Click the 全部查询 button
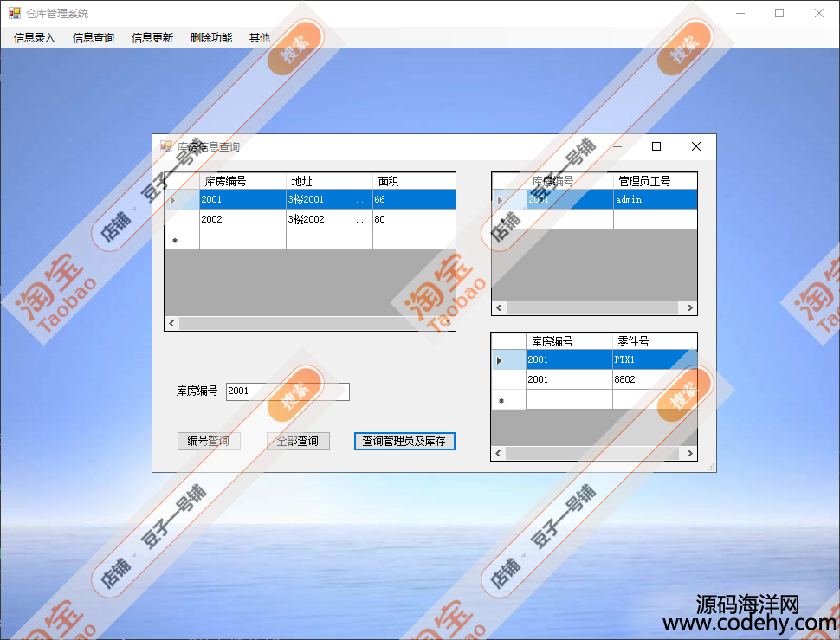Screen dimensions: 840x640 pos(299,442)
